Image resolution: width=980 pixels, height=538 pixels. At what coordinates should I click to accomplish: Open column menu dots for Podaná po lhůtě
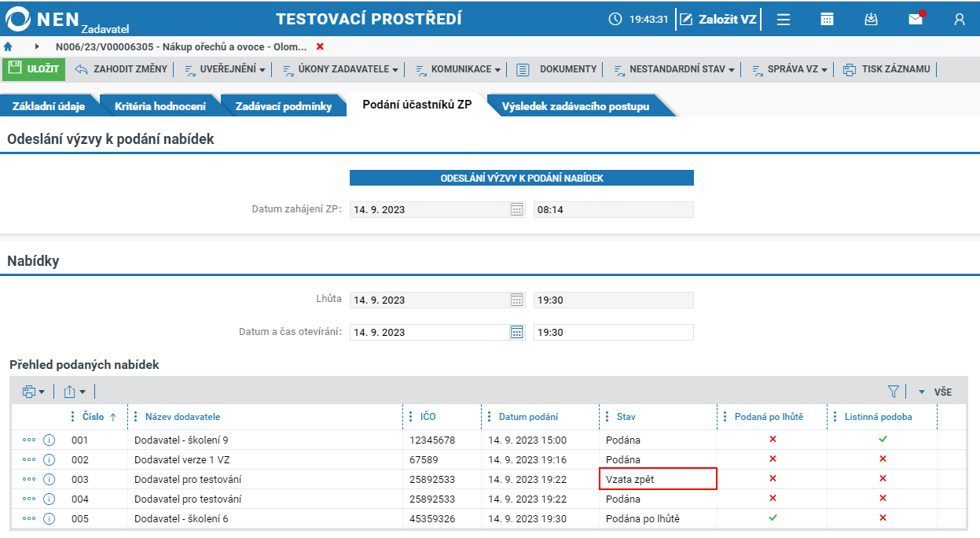pos(726,417)
